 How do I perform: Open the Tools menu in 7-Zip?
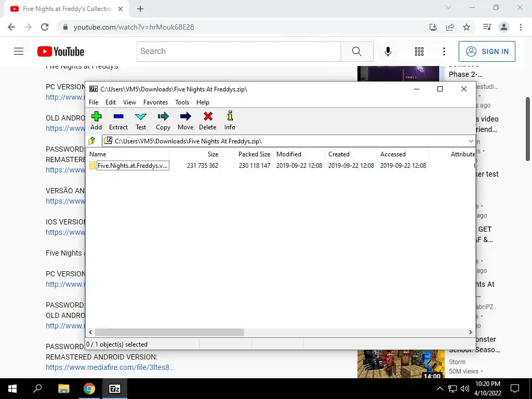tap(182, 102)
